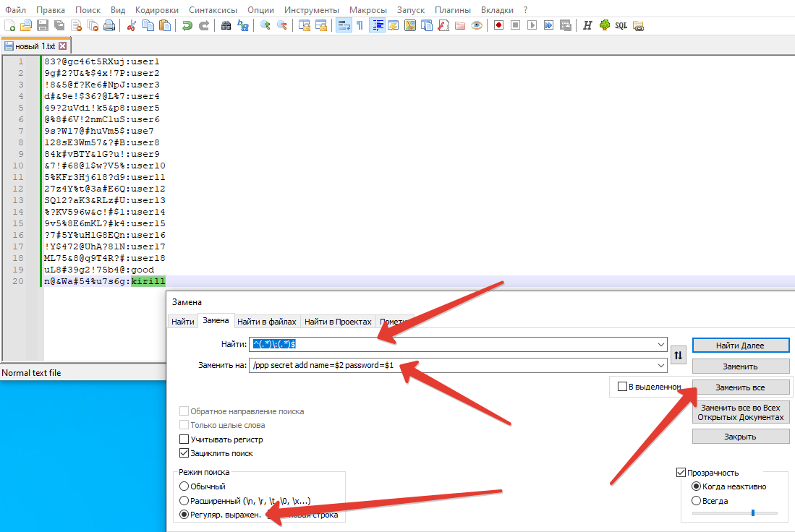Close the replace dialog with 'Закрыть'
795x532 pixels.
(x=740, y=437)
